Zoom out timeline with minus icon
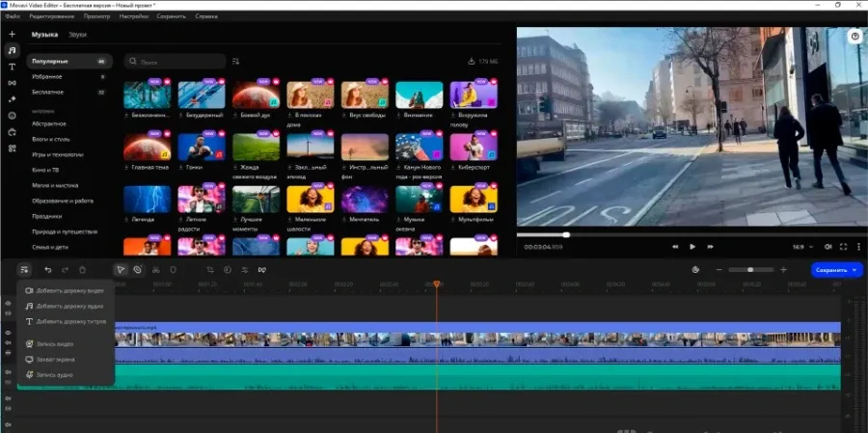Screen dimensions: 868x433 (x=719, y=270)
